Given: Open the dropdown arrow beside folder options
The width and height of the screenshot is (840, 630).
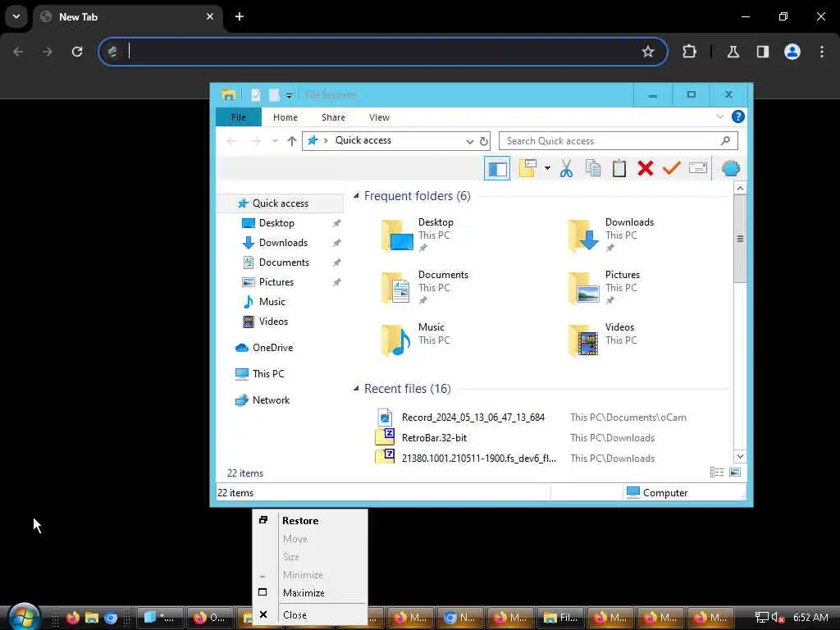Looking at the screenshot, I should tap(547, 168).
